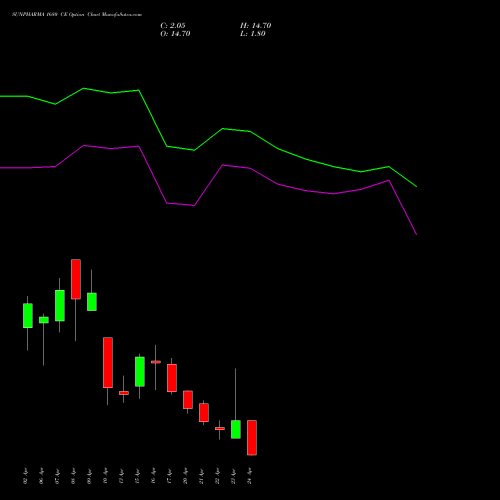The image size is (500, 500).
Task: Click the green candle for 15 Apr
Action: pyautogui.click(x=140, y=372)
